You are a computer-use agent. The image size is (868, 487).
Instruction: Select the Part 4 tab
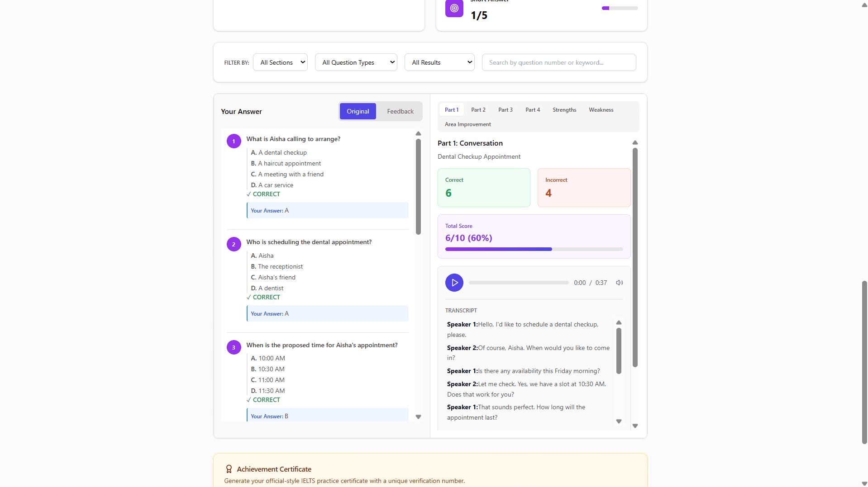[532, 110]
